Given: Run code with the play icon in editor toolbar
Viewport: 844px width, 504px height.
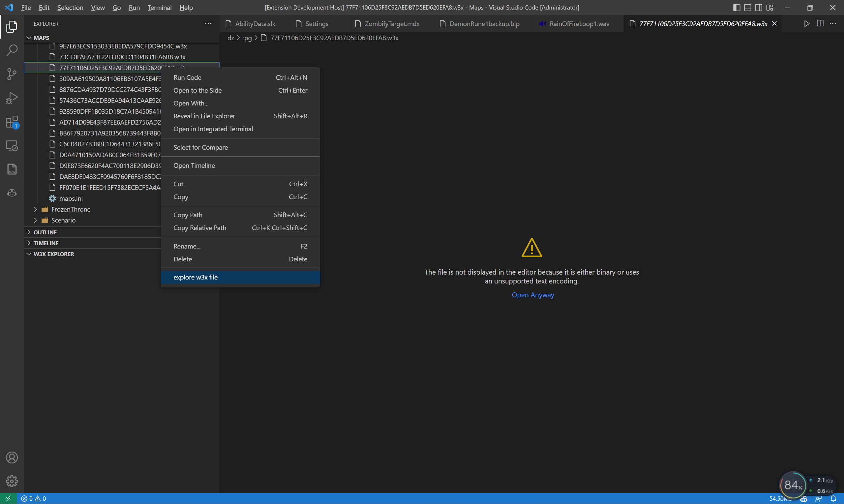Looking at the screenshot, I should click(x=807, y=23).
